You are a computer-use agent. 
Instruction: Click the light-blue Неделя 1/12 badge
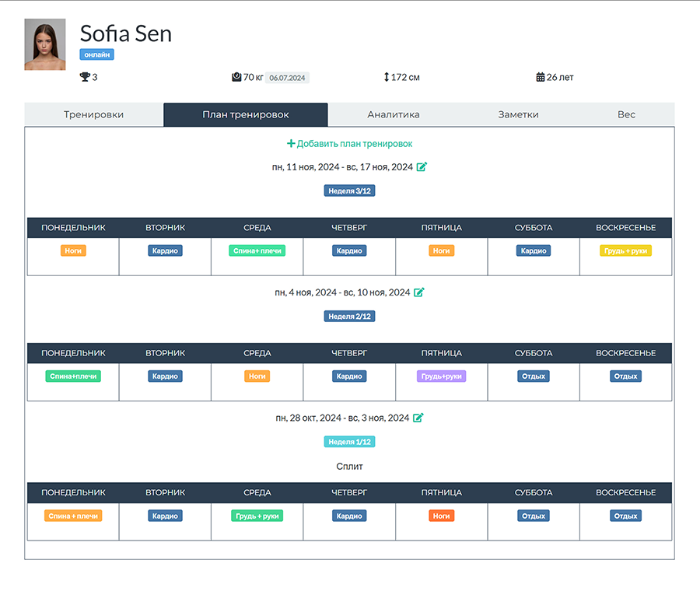[x=349, y=442]
